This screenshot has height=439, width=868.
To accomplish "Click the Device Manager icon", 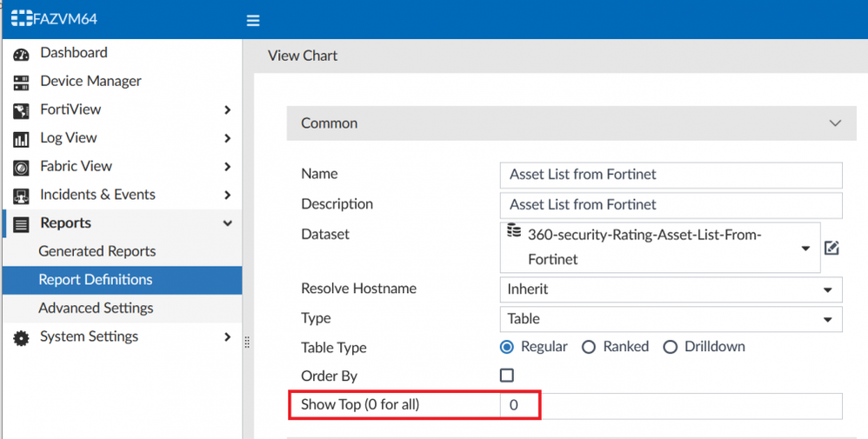I will point(21,83).
